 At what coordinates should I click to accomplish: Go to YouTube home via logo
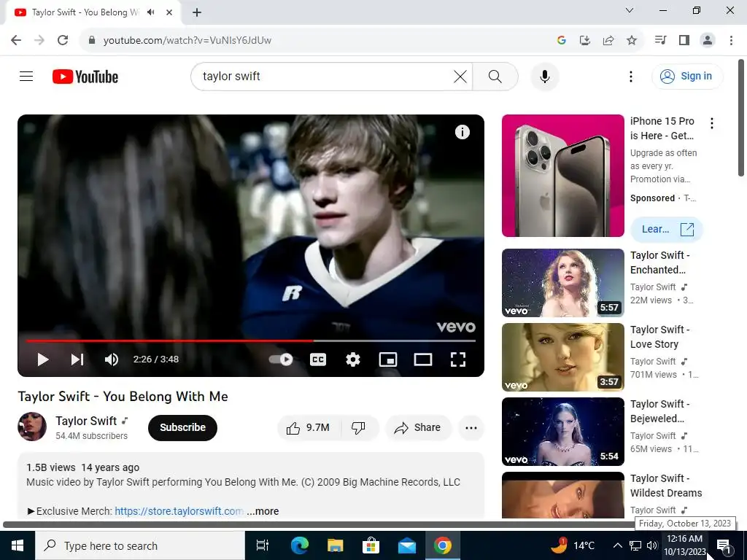click(85, 77)
